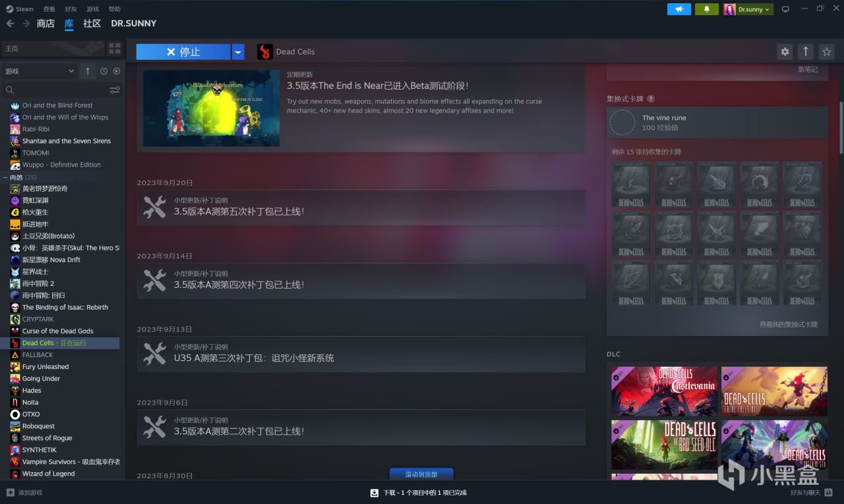Open the downloads status icon
This screenshot has width=844, height=504.
coord(375,492)
